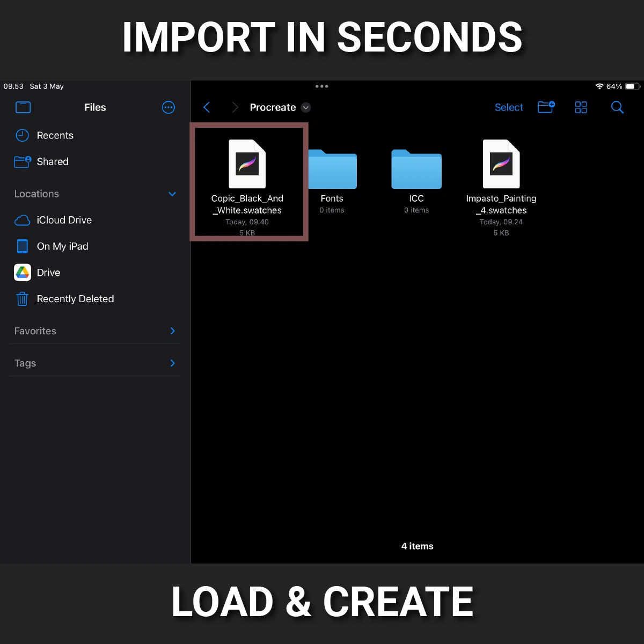Open Recents from the clock icon
The height and width of the screenshot is (644, 644).
pyautogui.click(x=22, y=135)
